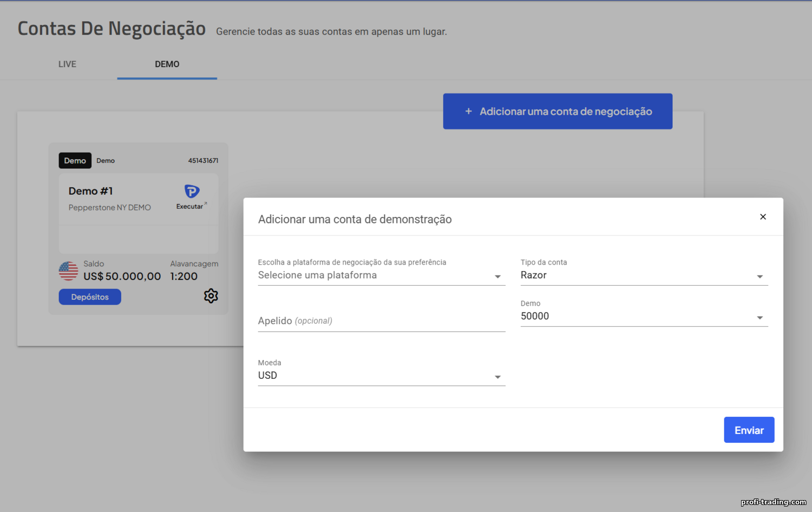Image resolution: width=812 pixels, height=512 pixels.
Task: Click account number 451431671
Action: 203,161
